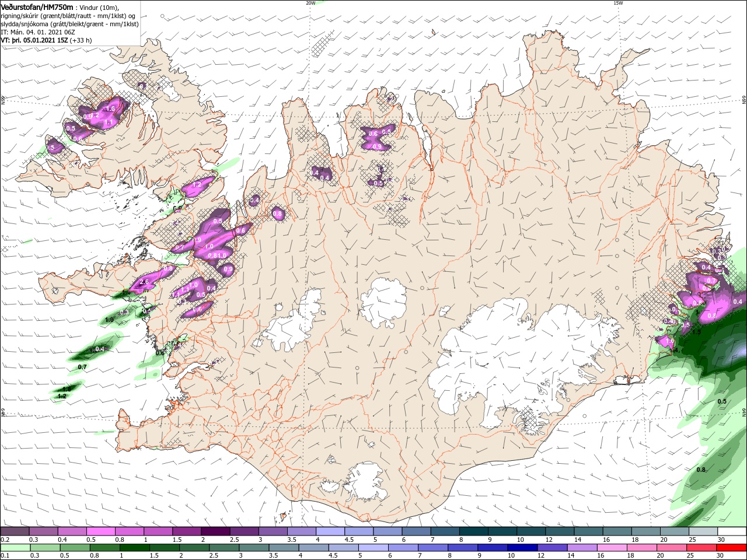
Task: Pick the lower legend swatch between 0.5 and 0.8
Action: pyautogui.click(x=75, y=548)
